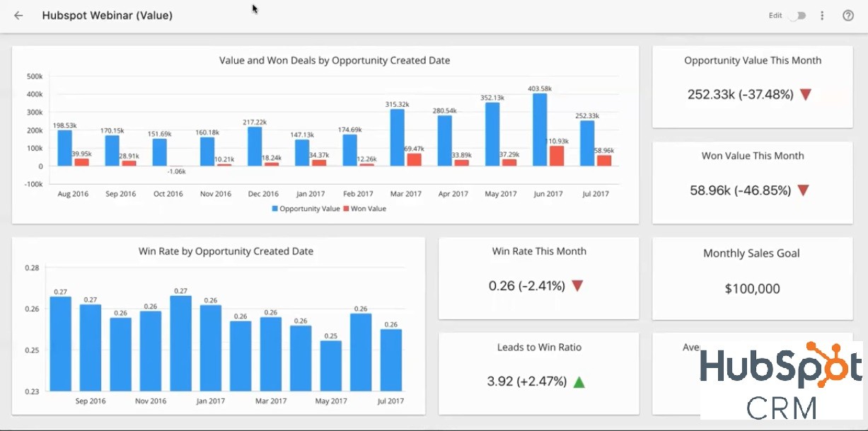Image resolution: width=868 pixels, height=431 pixels.
Task: Click the Mar 2017 win rate bar
Action: [271, 354]
